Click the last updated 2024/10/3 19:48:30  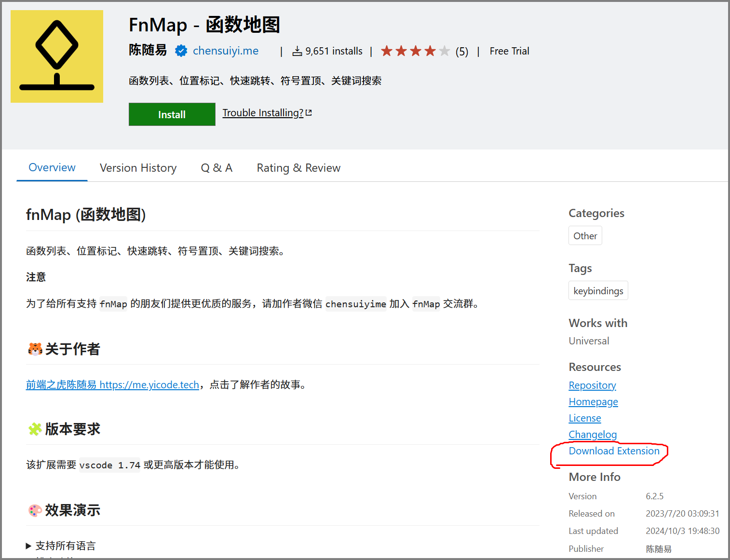click(683, 531)
